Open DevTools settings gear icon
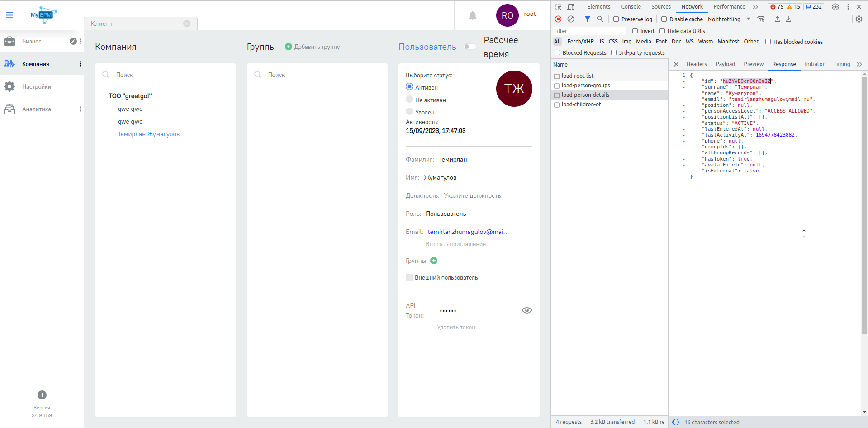Viewport: 868px width, 428px height. point(835,7)
